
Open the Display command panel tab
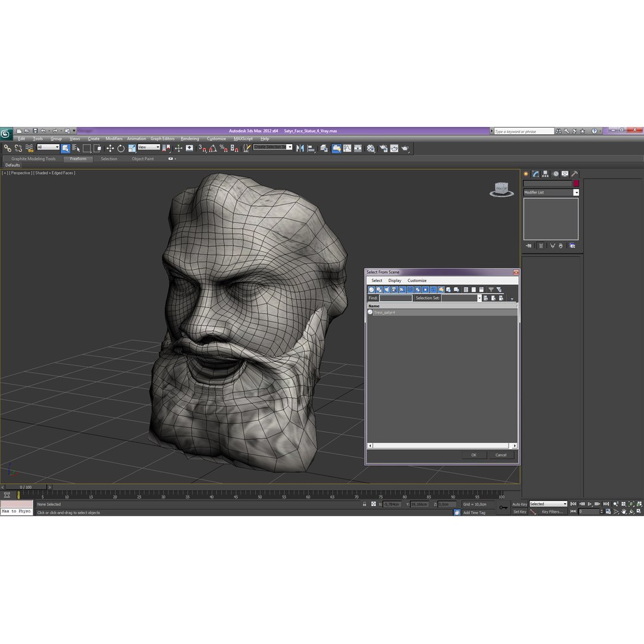pyautogui.click(x=565, y=174)
